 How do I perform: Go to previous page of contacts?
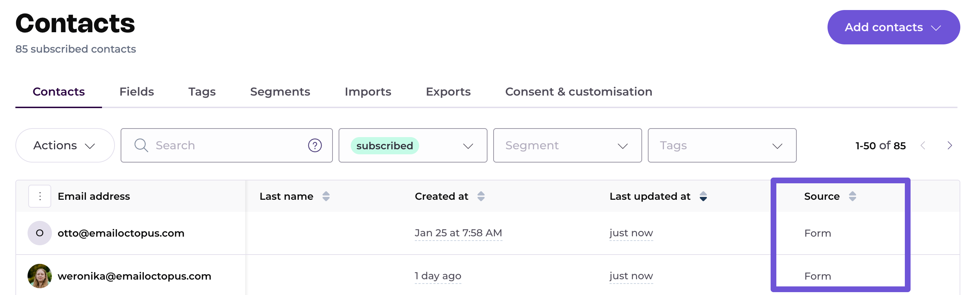[923, 145]
